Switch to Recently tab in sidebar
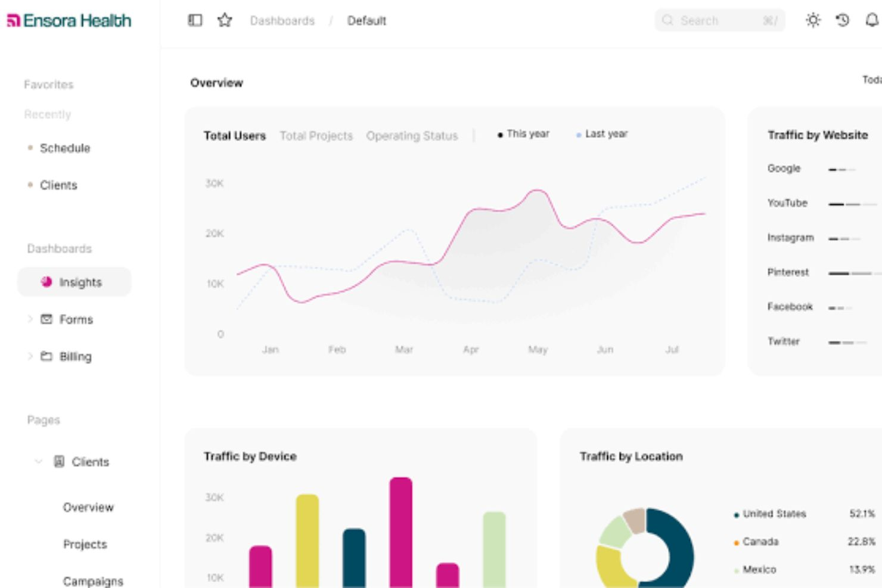 pyautogui.click(x=47, y=114)
